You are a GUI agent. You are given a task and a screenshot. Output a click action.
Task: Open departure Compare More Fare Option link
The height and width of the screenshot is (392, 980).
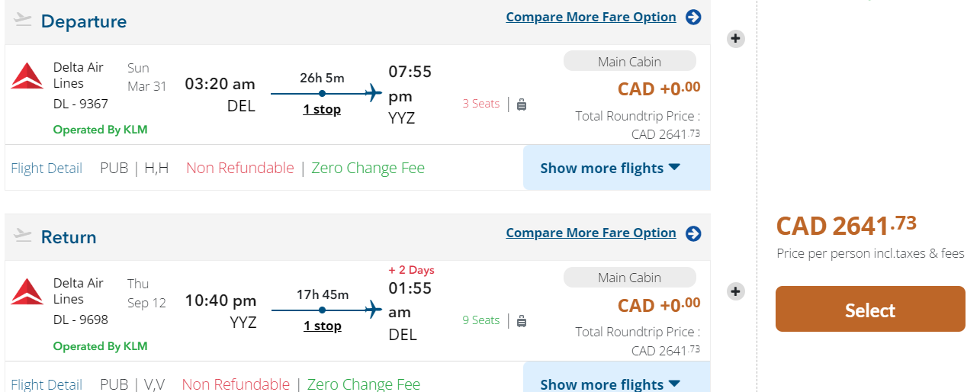pyautogui.click(x=590, y=17)
